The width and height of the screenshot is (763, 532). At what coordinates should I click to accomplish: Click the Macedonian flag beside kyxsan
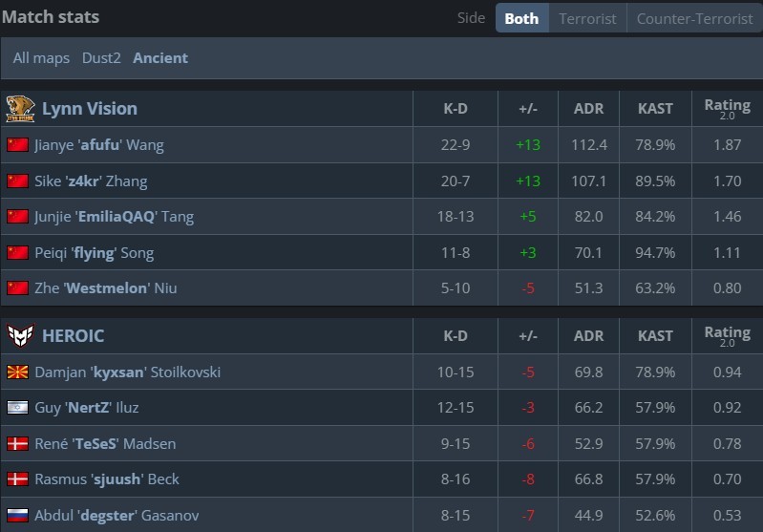point(17,372)
